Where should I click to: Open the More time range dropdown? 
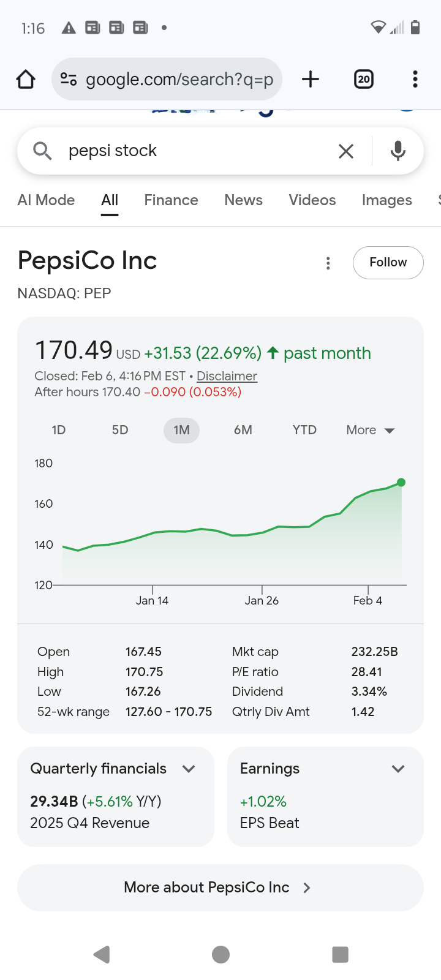point(371,430)
